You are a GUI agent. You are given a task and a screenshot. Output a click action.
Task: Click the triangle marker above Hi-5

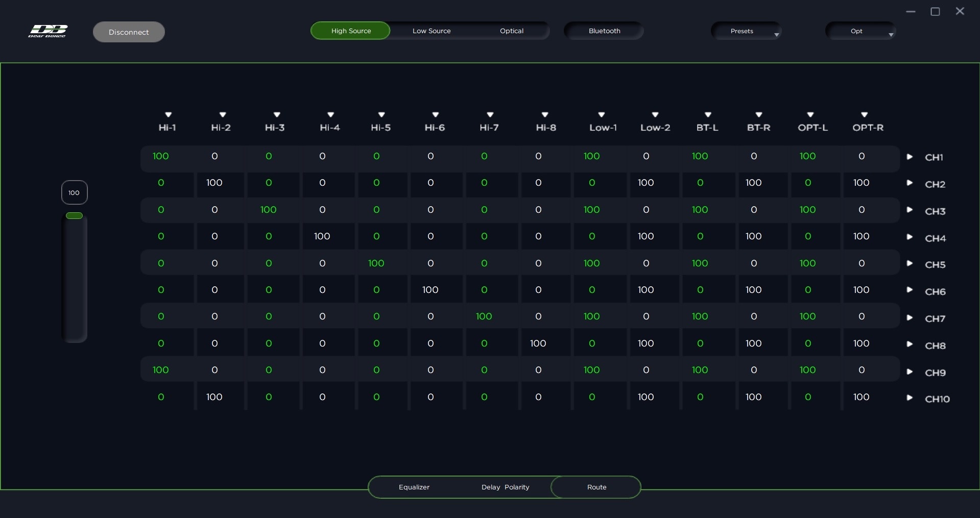point(381,115)
